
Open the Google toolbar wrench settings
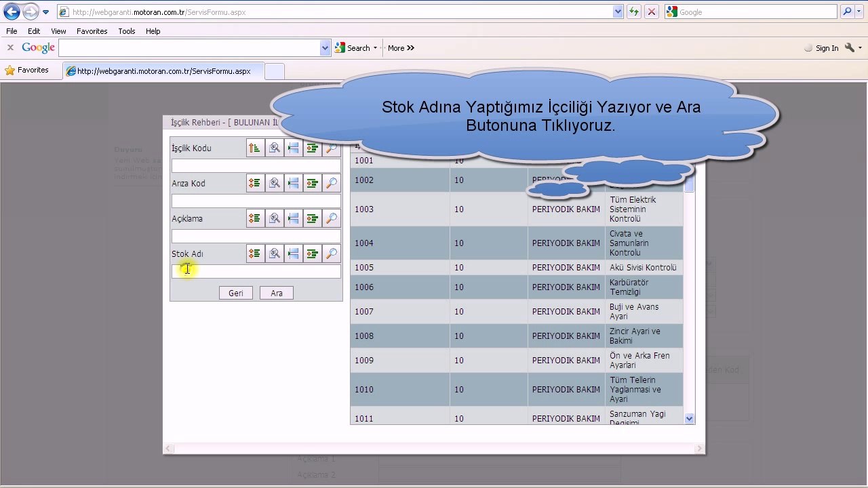tap(849, 48)
